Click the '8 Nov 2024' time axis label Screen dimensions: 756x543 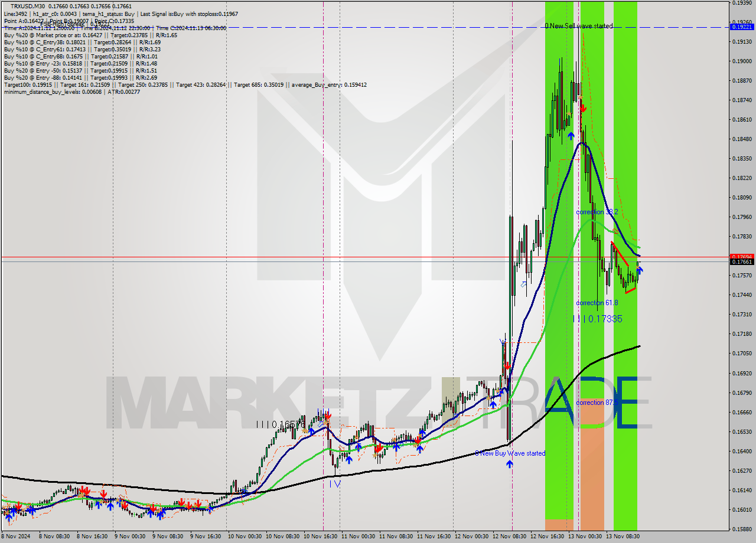(15, 537)
